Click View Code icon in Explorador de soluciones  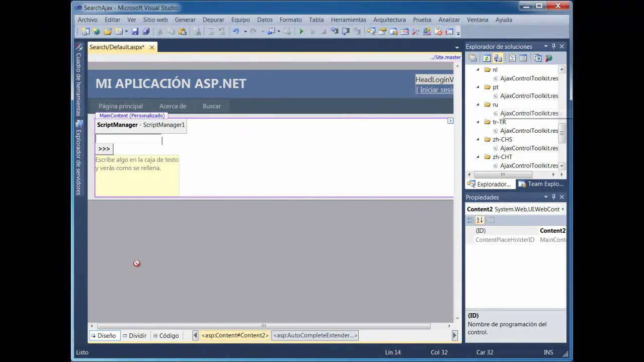click(x=512, y=58)
